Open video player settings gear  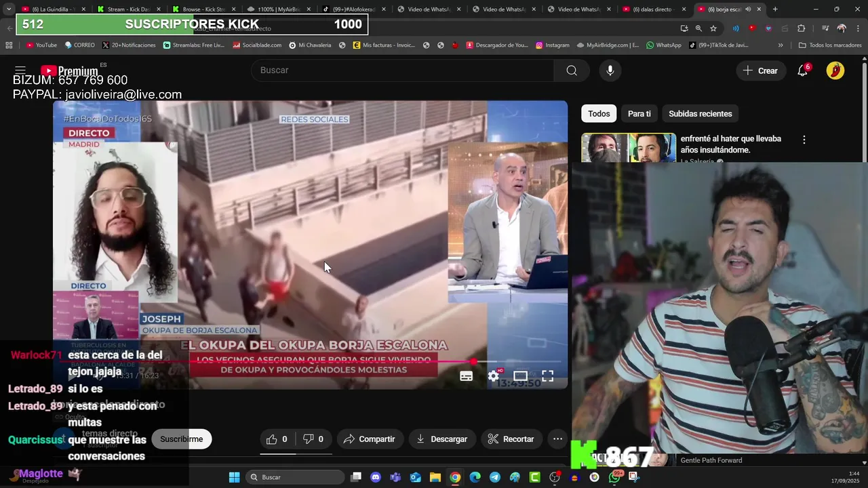pyautogui.click(x=494, y=376)
